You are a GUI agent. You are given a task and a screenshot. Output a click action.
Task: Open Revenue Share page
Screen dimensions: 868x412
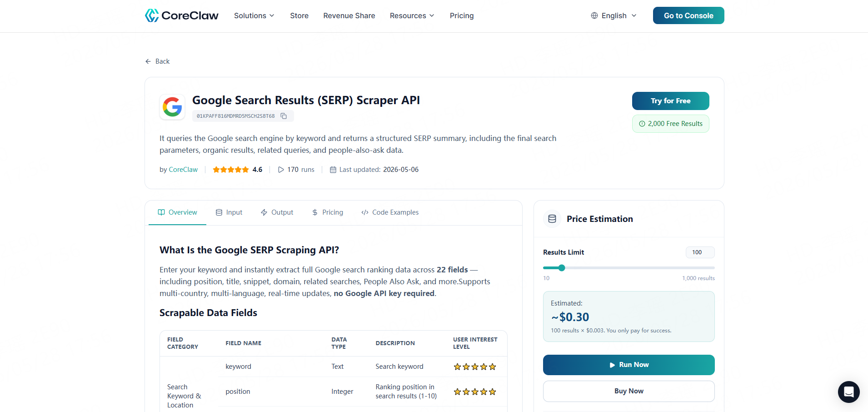349,15
